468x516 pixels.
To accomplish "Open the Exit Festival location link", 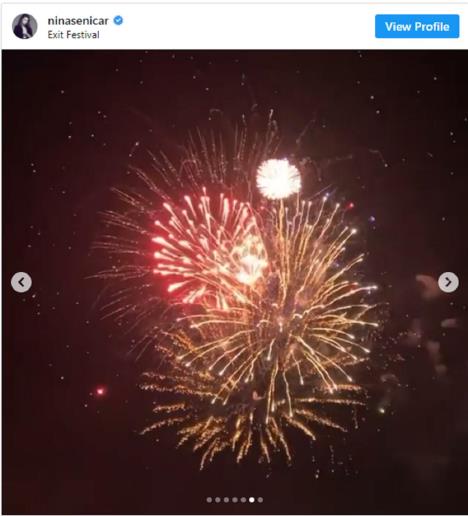I will (73, 35).
